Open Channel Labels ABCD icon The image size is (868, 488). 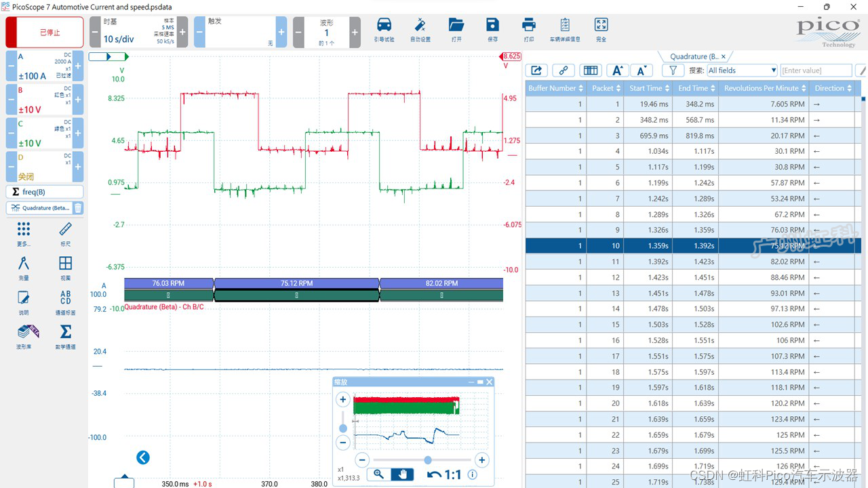click(66, 298)
